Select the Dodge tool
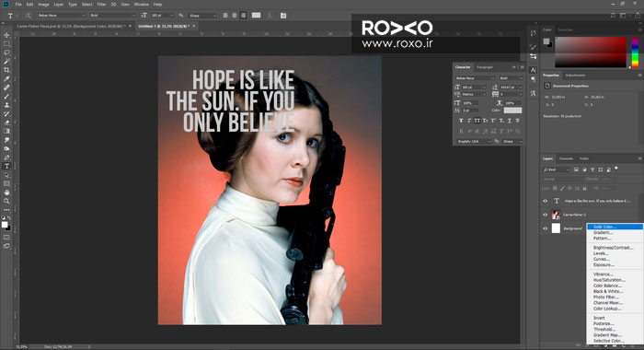 (x=6, y=148)
